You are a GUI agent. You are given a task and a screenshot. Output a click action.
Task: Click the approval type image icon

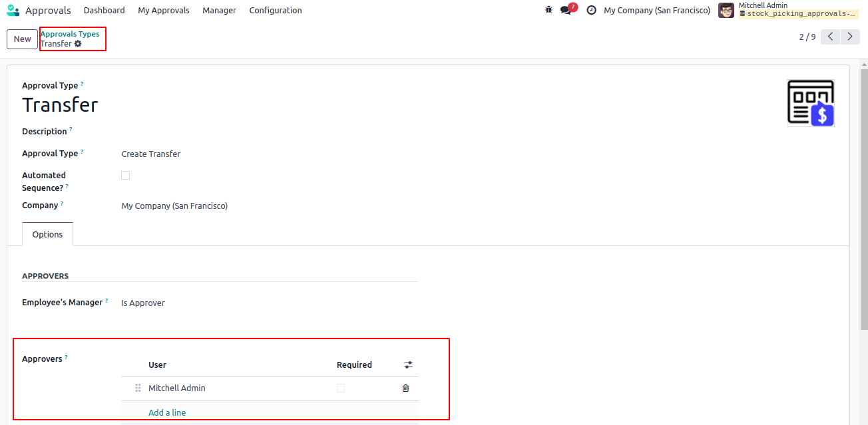click(811, 103)
